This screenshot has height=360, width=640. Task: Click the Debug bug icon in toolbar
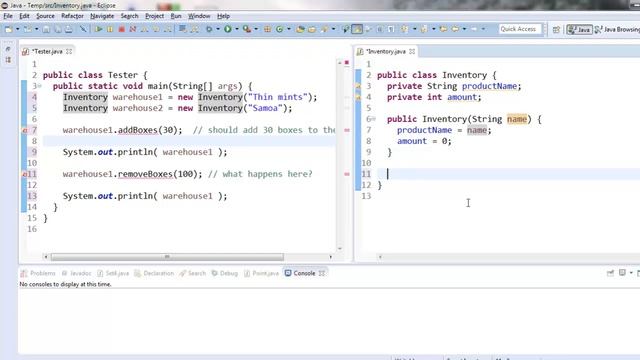pos(209,29)
